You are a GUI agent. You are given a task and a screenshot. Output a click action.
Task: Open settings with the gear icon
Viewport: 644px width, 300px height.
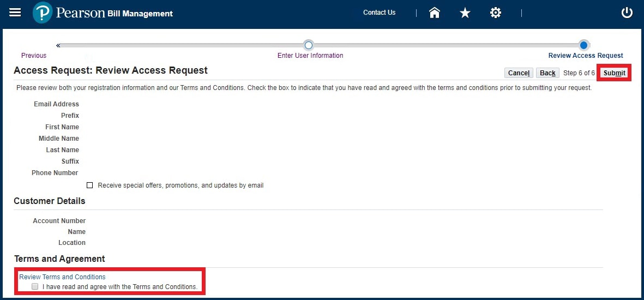click(495, 13)
